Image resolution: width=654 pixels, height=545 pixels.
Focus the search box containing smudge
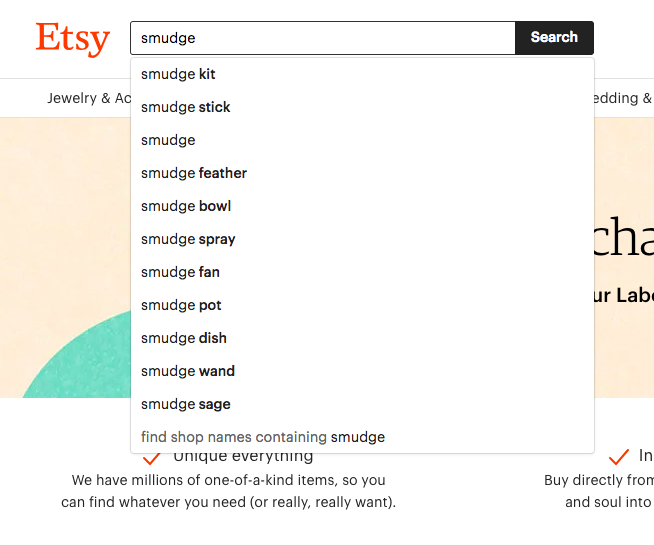tap(322, 38)
